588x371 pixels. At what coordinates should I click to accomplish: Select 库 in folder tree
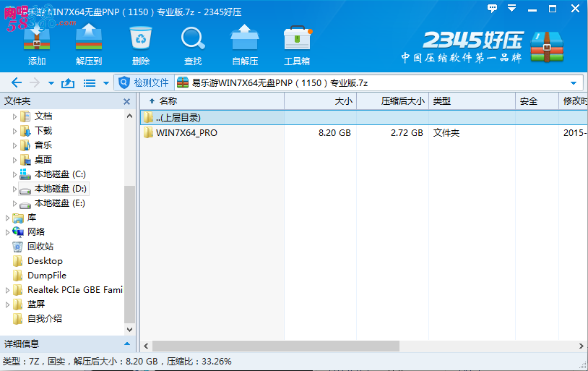[32, 218]
